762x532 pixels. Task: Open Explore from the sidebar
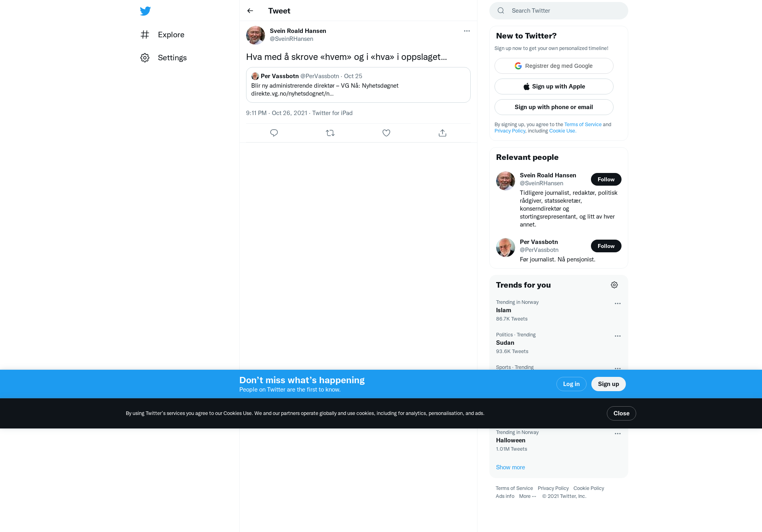point(162,35)
